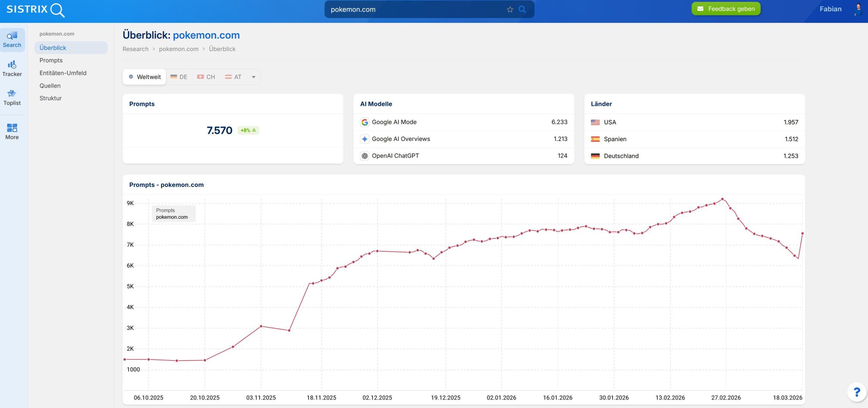Image resolution: width=868 pixels, height=408 pixels.
Task: Open the Toplist section in sidebar
Action: pyautogui.click(x=12, y=97)
